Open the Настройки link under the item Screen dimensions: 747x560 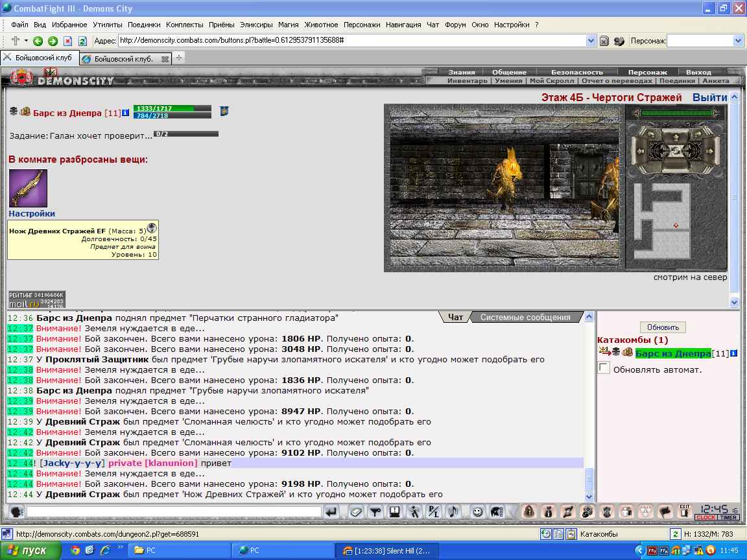tap(32, 214)
